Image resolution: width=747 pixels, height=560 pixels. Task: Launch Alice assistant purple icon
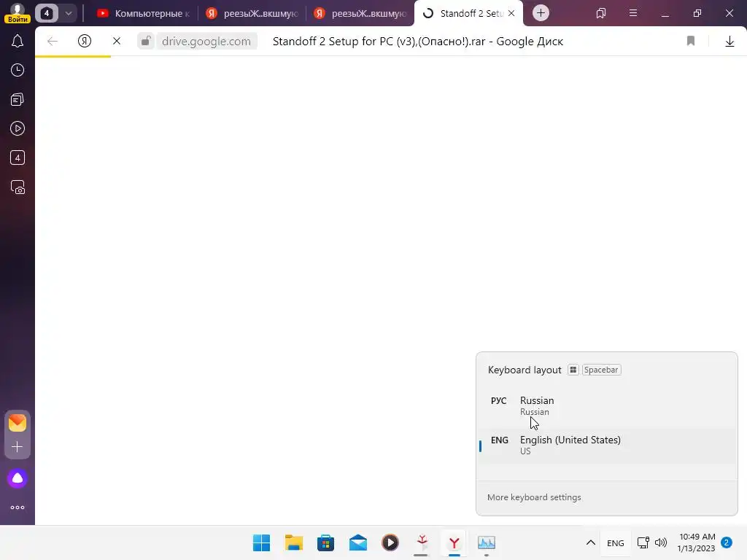18,478
